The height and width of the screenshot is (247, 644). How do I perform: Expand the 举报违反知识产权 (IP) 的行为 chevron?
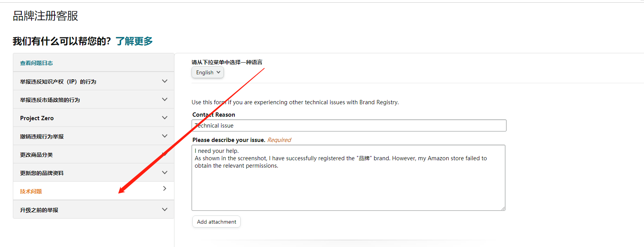(x=165, y=81)
